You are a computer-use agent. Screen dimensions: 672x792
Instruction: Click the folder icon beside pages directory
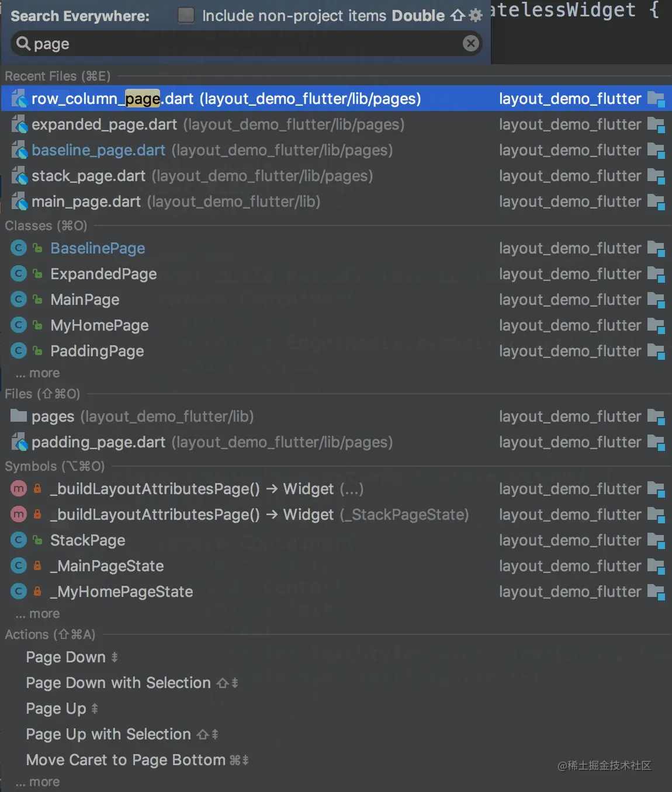click(19, 416)
